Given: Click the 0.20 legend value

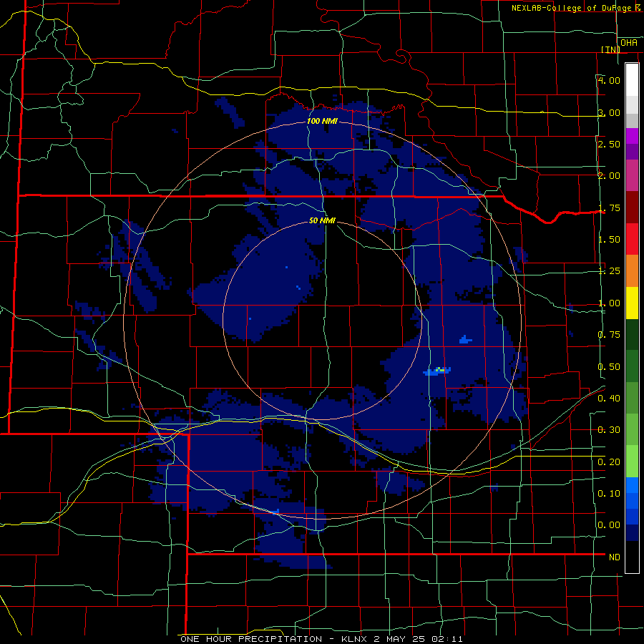Looking at the screenshot, I should pyautogui.click(x=609, y=462).
